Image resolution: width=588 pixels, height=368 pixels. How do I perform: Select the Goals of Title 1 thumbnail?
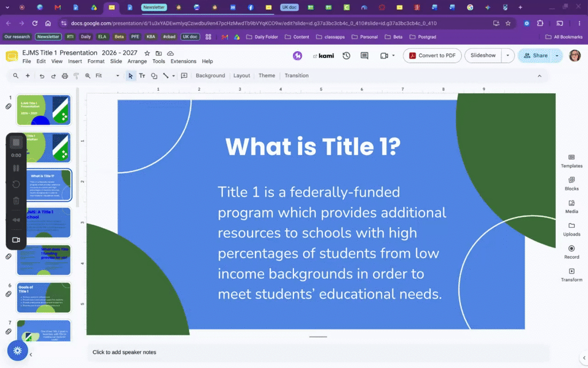pyautogui.click(x=44, y=297)
